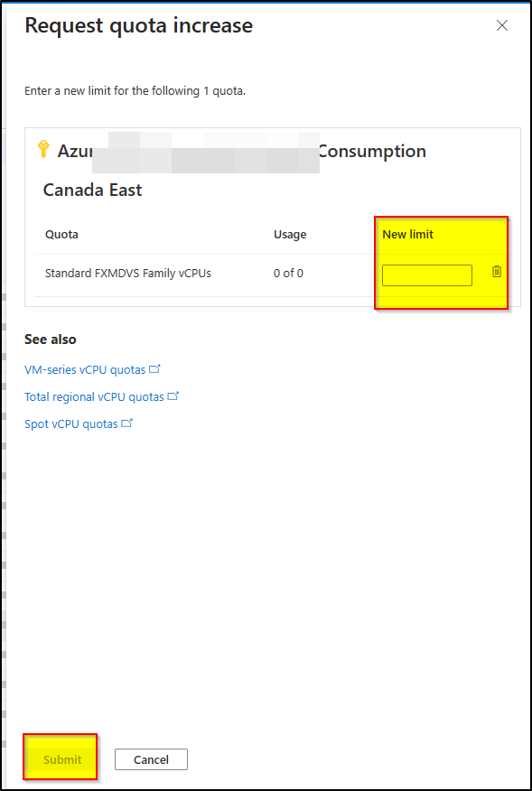Click the 0 of 0 usage value
Screen dimensions: 532x791
[x=288, y=274]
